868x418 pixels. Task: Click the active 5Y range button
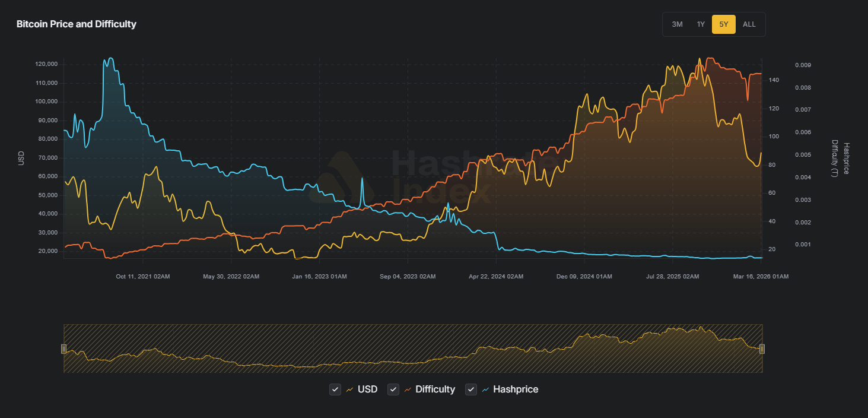coord(723,24)
